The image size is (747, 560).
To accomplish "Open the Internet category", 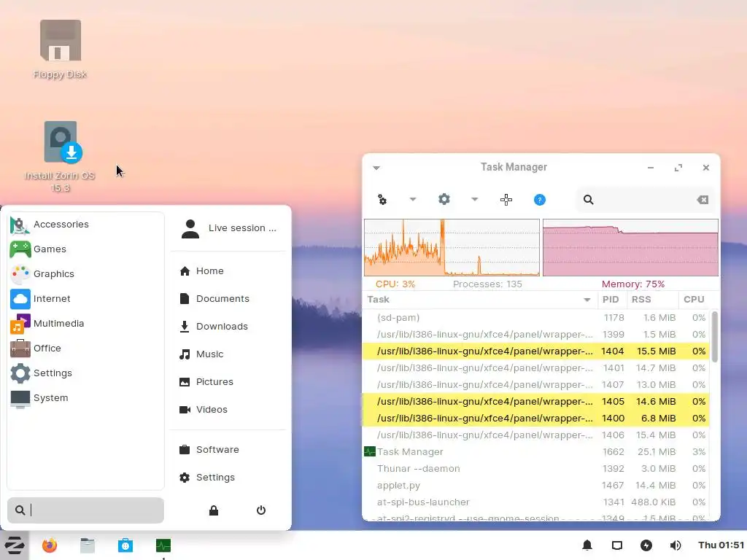I will [86, 298].
